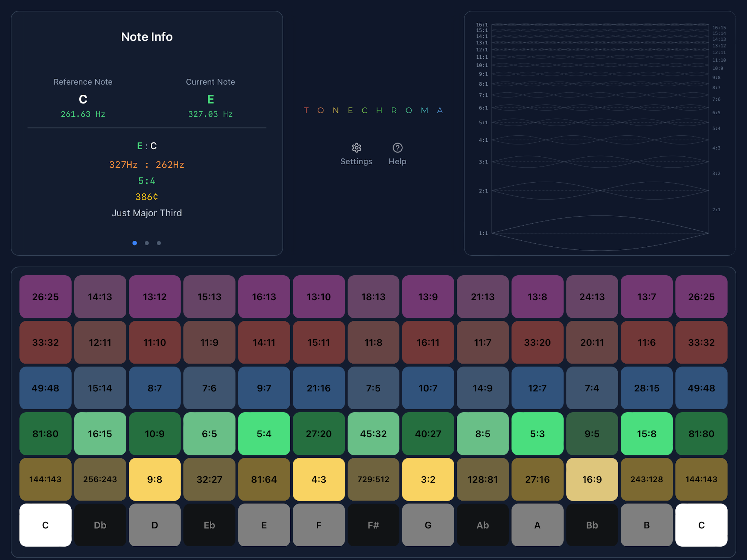Tap the 15:14 ratio pad
747x560 pixels.
100,388
